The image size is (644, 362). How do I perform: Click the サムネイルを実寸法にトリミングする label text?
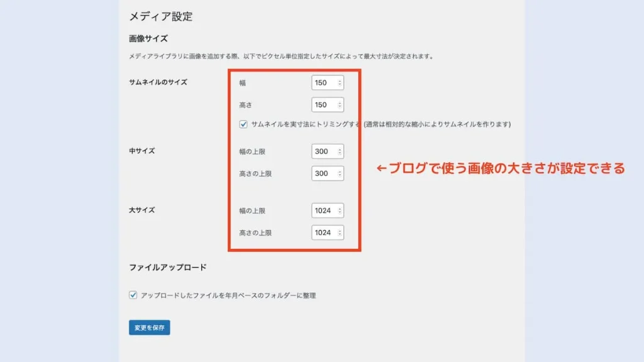pyautogui.click(x=306, y=124)
